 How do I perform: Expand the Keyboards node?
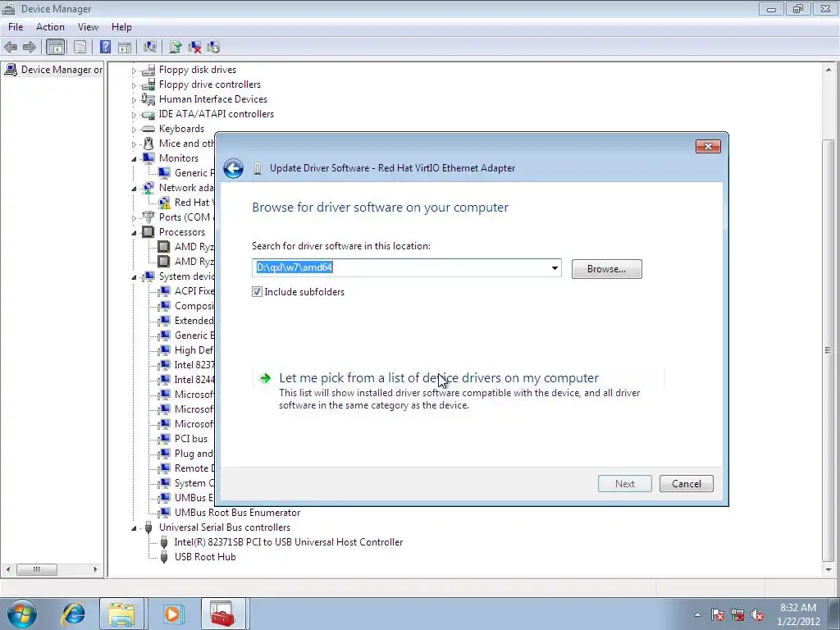(x=134, y=129)
